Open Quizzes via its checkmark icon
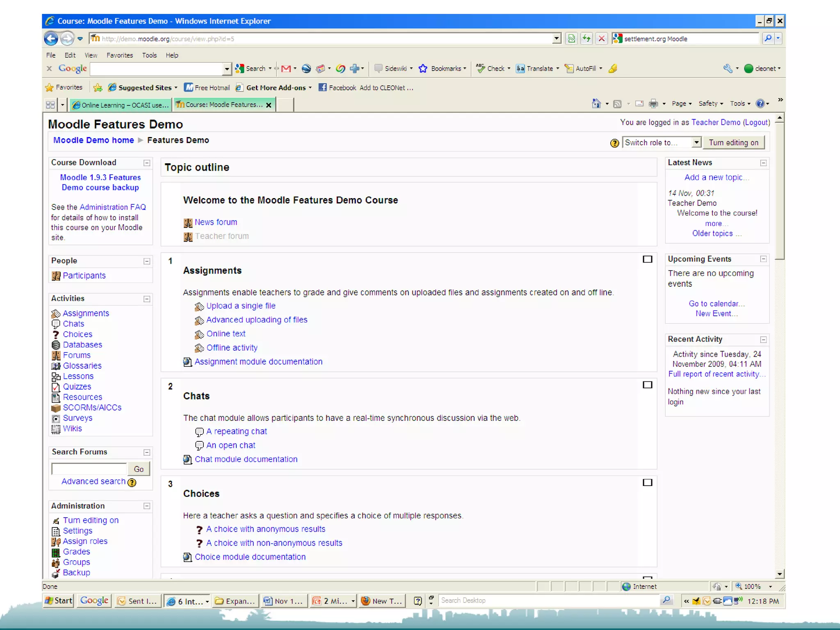Image resolution: width=840 pixels, height=630 pixels. [x=56, y=387]
